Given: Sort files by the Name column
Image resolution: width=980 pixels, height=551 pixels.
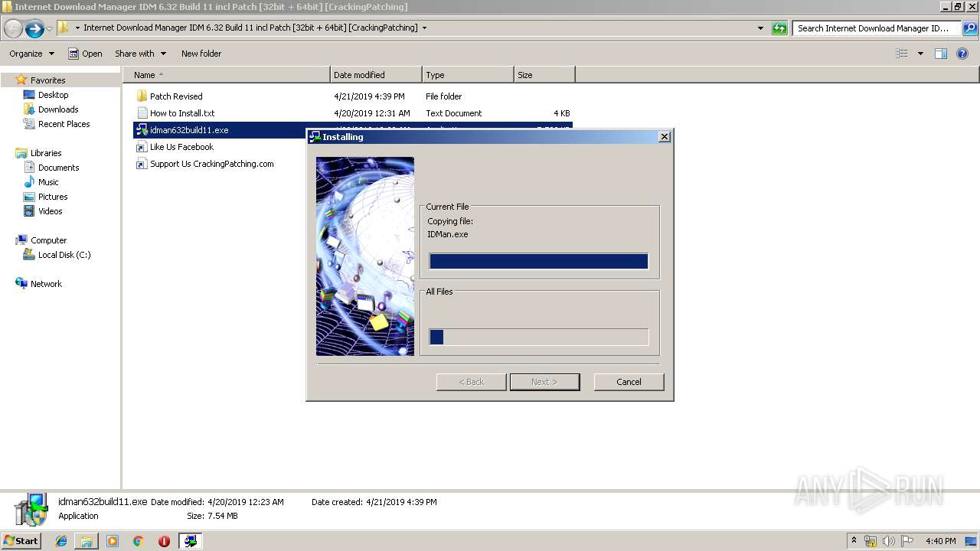Looking at the screenshot, I should pyautogui.click(x=227, y=75).
